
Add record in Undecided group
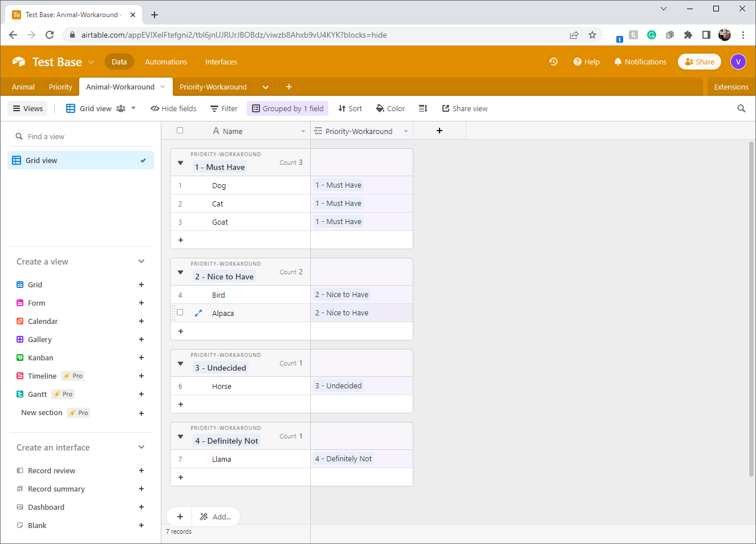tap(181, 404)
